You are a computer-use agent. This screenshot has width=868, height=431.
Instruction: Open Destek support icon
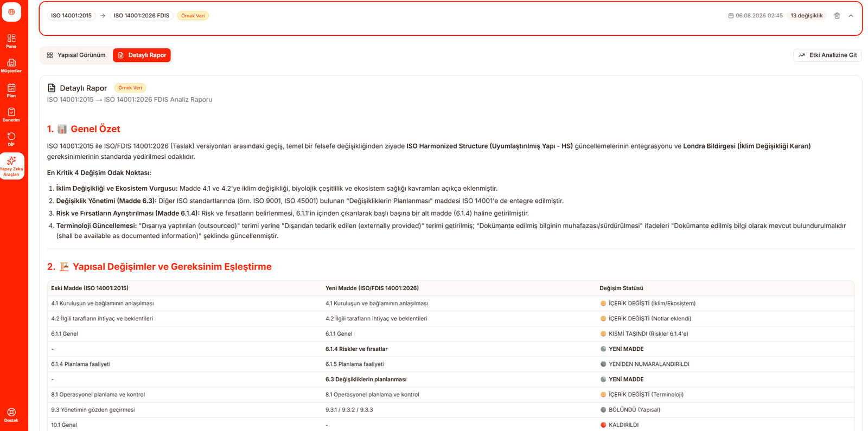[11, 415]
